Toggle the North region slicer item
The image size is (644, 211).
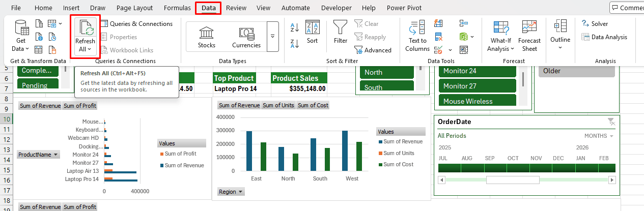pos(387,72)
